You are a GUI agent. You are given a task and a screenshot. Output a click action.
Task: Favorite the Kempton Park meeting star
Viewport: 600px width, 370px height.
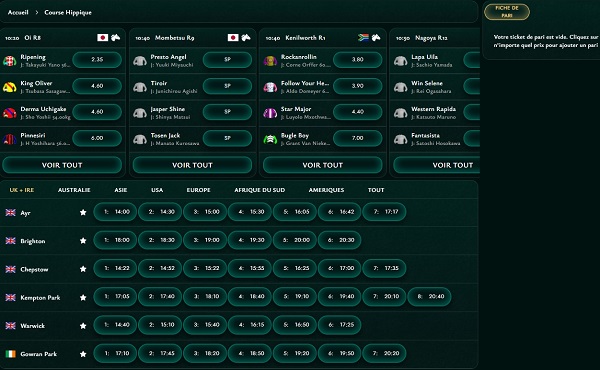coord(83,297)
